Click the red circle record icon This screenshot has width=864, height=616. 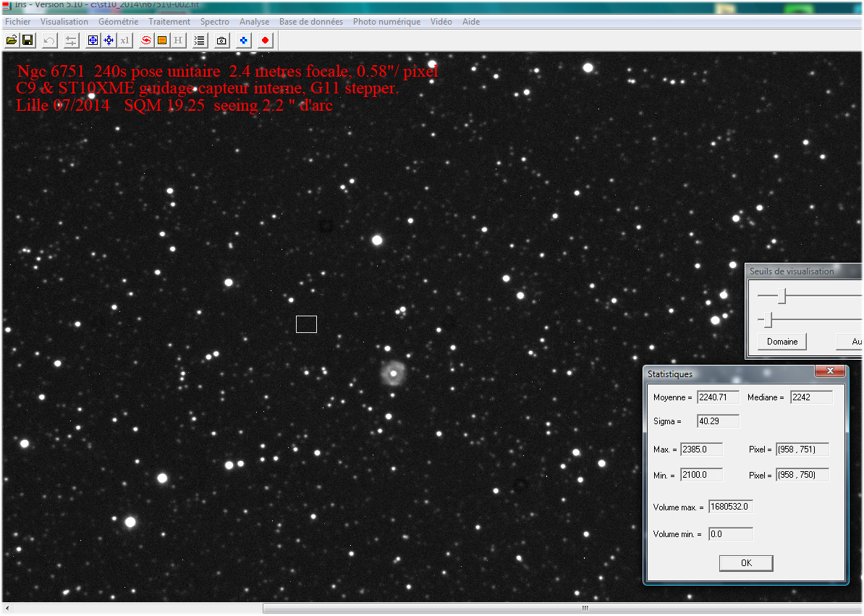[x=265, y=41]
